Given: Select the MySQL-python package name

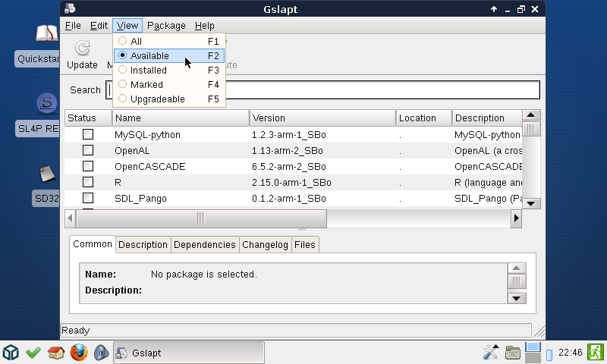Looking at the screenshot, I should click(x=147, y=135).
